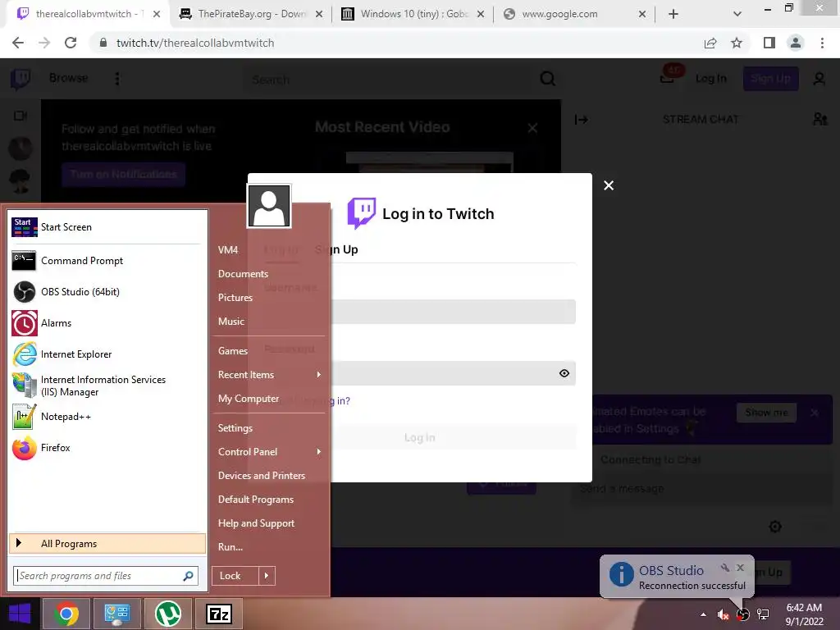Image resolution: width=840 pixels, height=630 pixels.
Task: Open a new Chrome tab
Action: (x=673, y=14)
